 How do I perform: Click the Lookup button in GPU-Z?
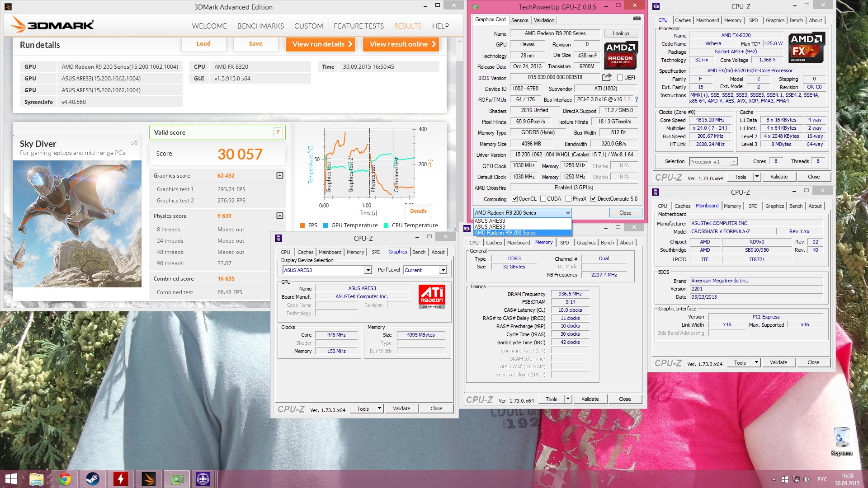[x=621, y=33]
